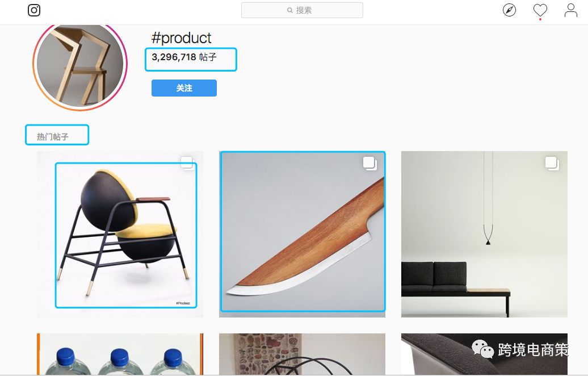
Task: Click the 搜索 search input field
Action: 302,10
